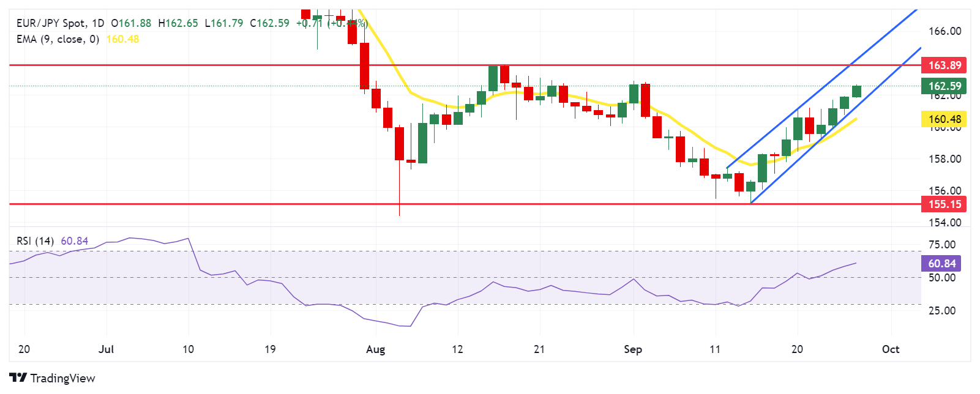This screenshot has height=394, width=980.
Task: Click the yellow 160.48 EMA price tag
Action: (944, 119)
